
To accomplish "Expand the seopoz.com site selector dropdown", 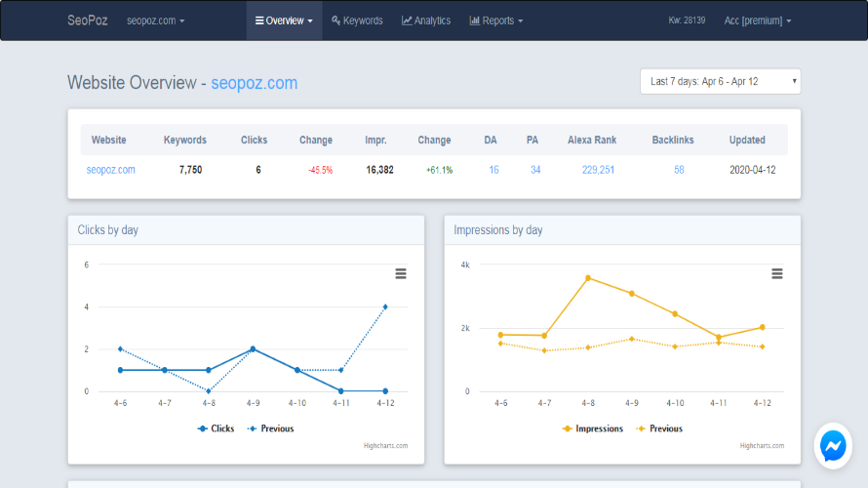I will click(x=155, y=20).
